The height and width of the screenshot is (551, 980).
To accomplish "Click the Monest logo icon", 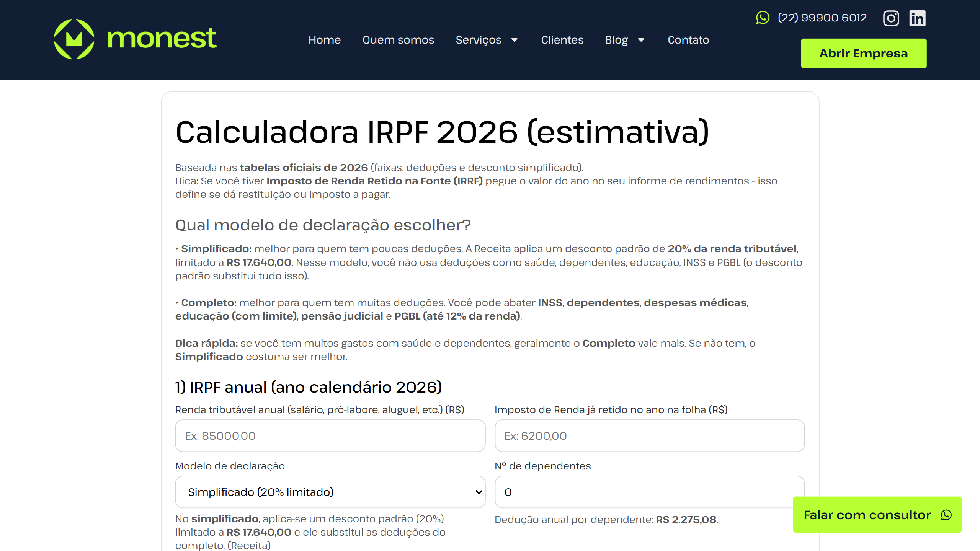I will (74, 39).
